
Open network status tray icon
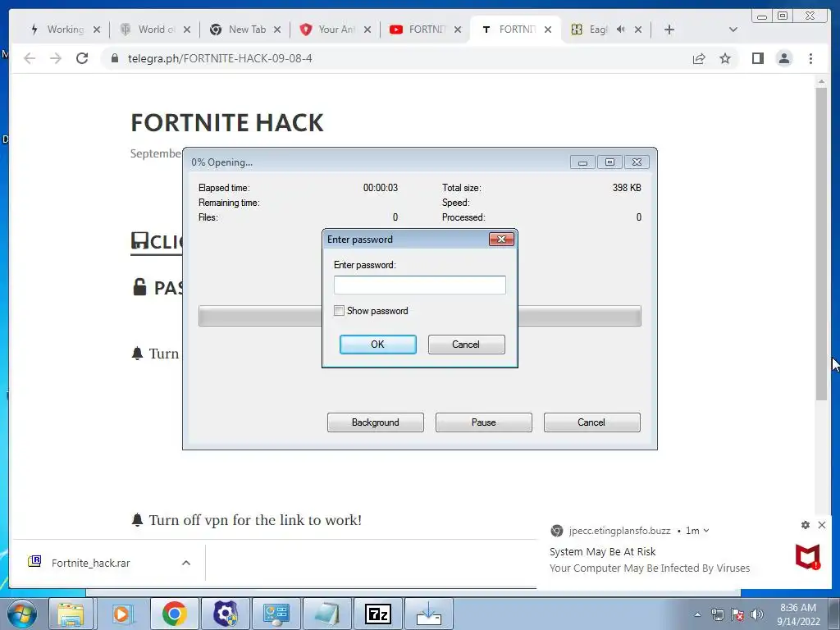click(717, 614)
